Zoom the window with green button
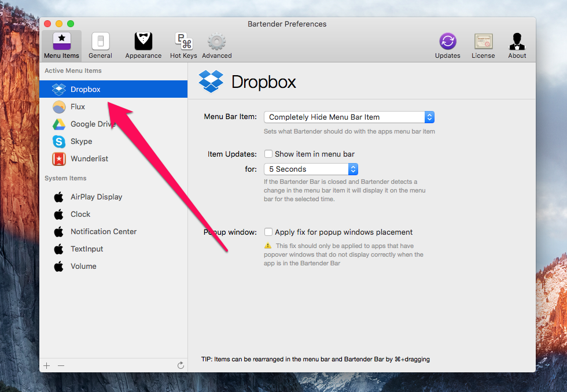 tap(71, 24)
